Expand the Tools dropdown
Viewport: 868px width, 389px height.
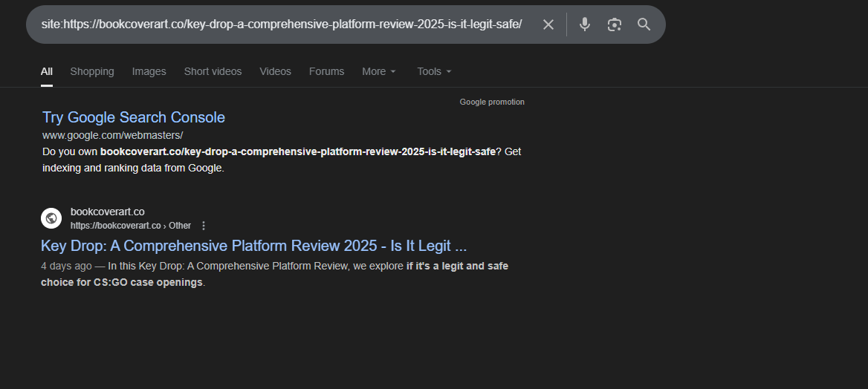pyautogui.click(x=435, y=71)
